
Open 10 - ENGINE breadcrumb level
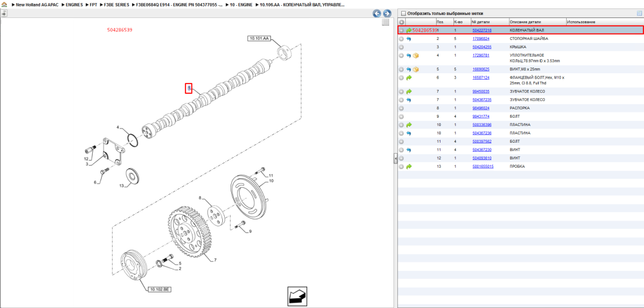click(x=240, y=5)
